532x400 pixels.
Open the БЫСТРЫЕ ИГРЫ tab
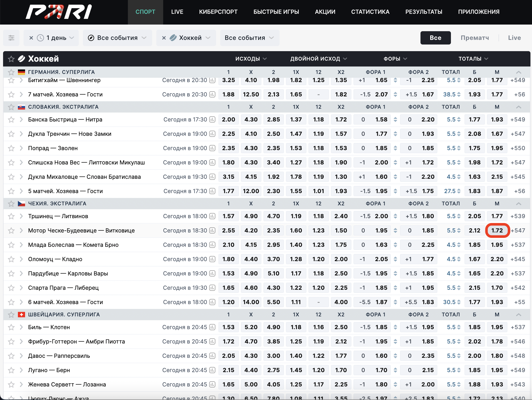276,12
